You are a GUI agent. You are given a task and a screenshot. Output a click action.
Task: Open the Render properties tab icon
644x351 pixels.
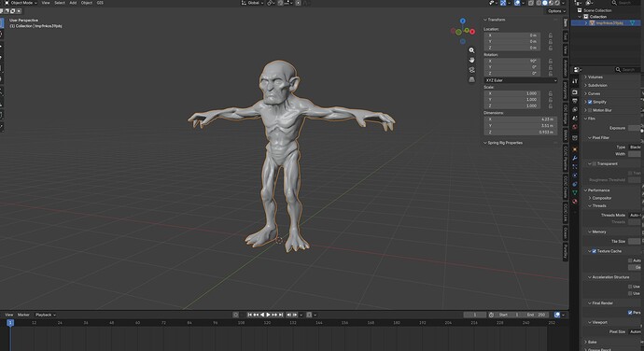(575, 92)
